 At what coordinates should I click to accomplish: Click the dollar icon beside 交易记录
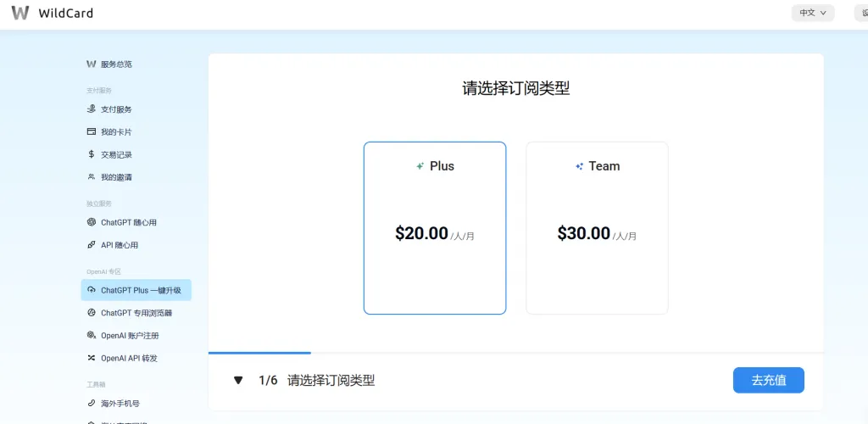(92, 154)
